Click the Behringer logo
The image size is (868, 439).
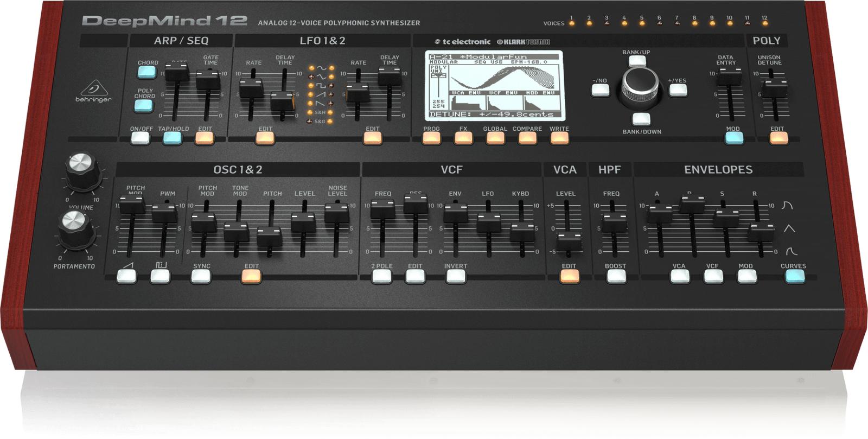coord(93,91)
